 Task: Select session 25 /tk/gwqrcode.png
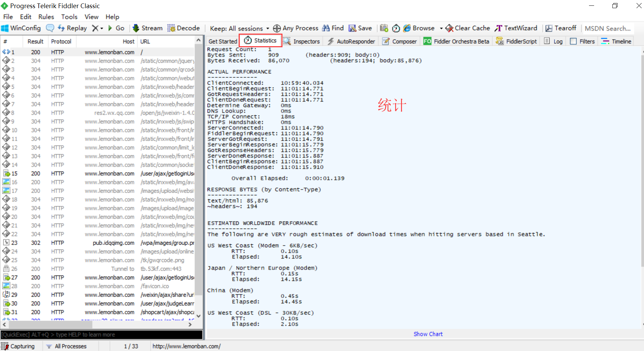98,260
